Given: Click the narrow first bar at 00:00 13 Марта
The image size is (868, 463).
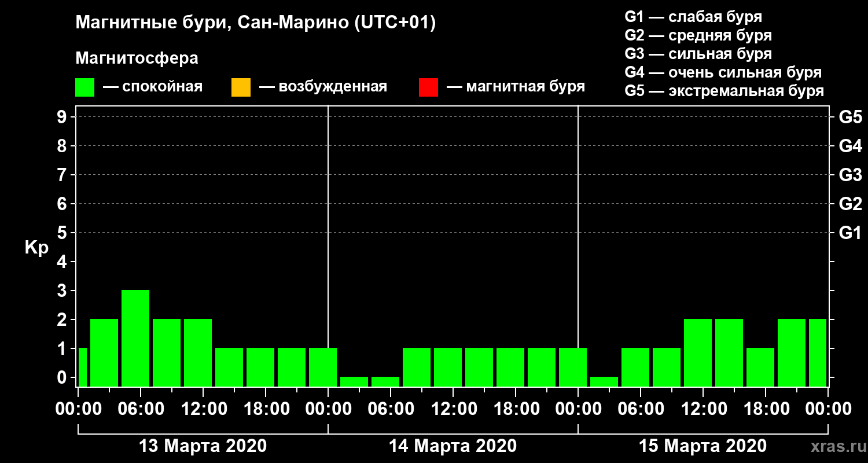Looking at the screenshot, I should click(82, 367).
